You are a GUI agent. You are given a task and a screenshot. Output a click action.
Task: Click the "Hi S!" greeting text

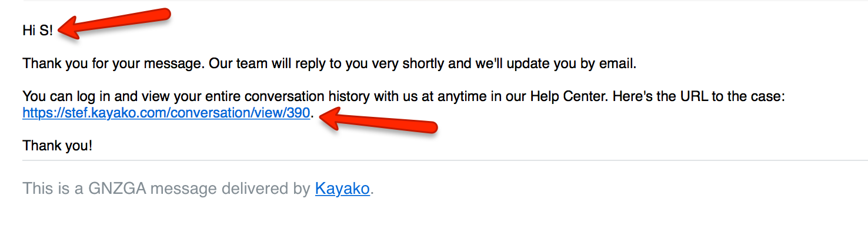[x=38, y=31]
